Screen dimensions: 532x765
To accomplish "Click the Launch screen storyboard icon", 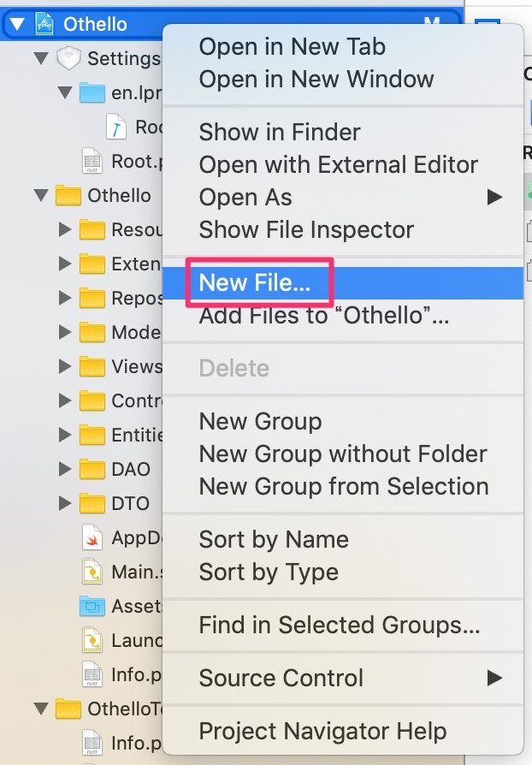I will 92,640.
